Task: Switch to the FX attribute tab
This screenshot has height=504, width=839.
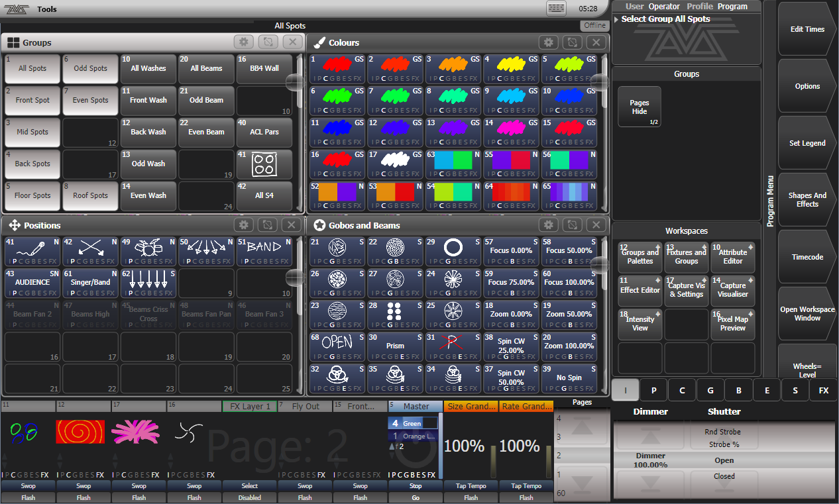Action: [x=823, y=391]
